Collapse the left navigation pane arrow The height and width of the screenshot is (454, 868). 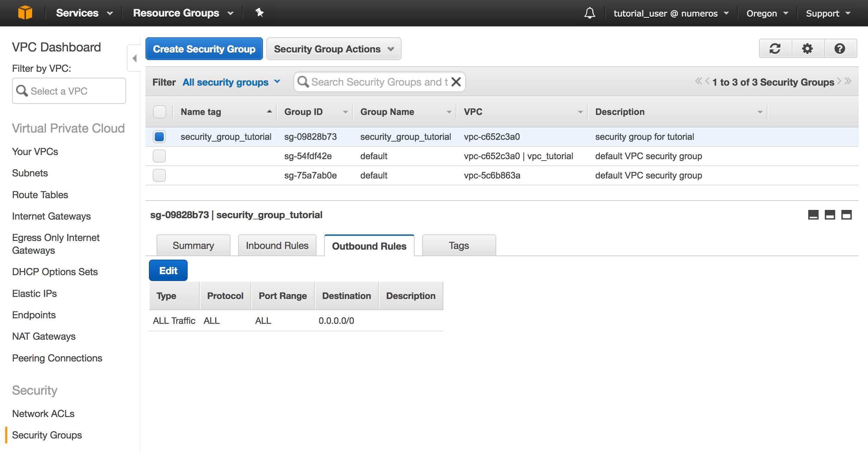[134, 58]
